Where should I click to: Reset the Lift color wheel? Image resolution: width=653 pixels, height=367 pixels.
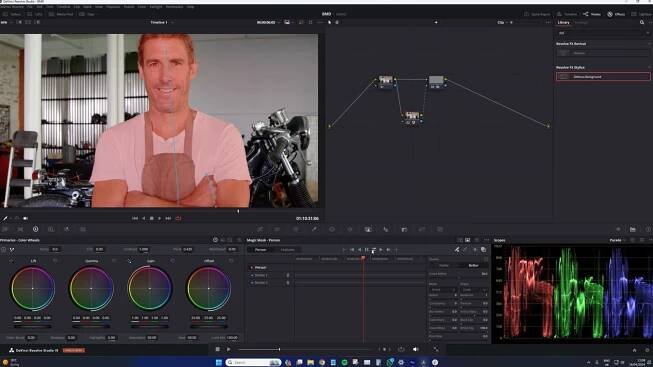(55, 261)
